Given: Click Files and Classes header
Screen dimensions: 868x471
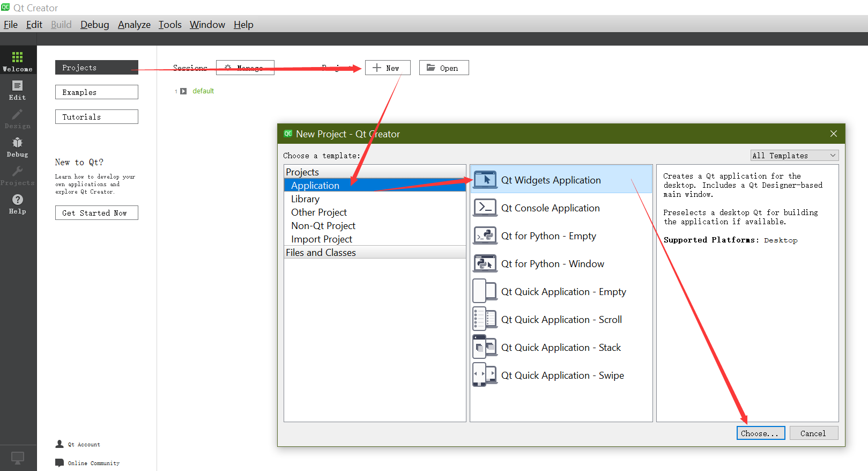Looking at the screenshot, I should click(x=375, y=252).
